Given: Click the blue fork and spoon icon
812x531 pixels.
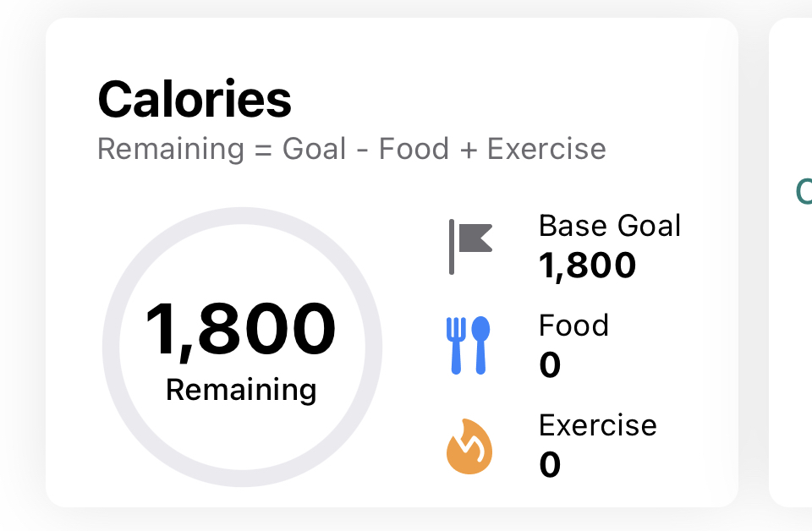Looking at the screenshot, I should (468, 345).
